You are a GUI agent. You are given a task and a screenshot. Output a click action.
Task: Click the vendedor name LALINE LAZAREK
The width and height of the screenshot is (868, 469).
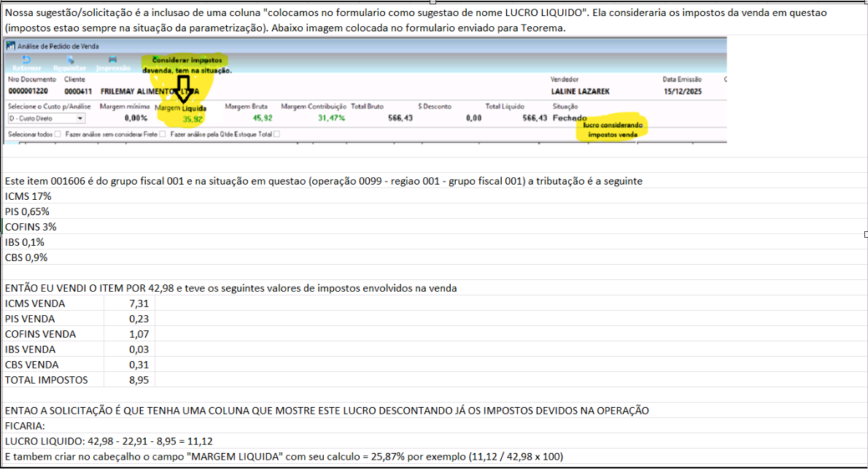(580, 91)
